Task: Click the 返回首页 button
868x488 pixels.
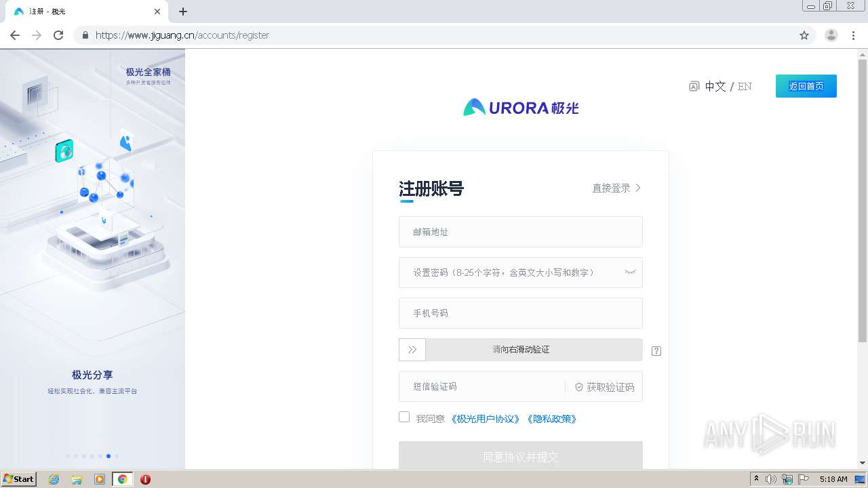Action: click(806, 86)
